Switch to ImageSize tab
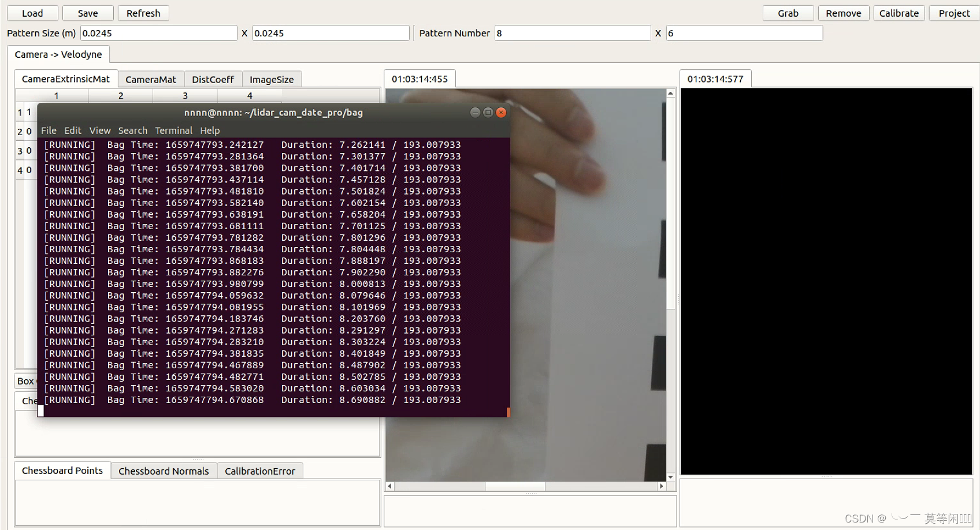 (272, 79)
